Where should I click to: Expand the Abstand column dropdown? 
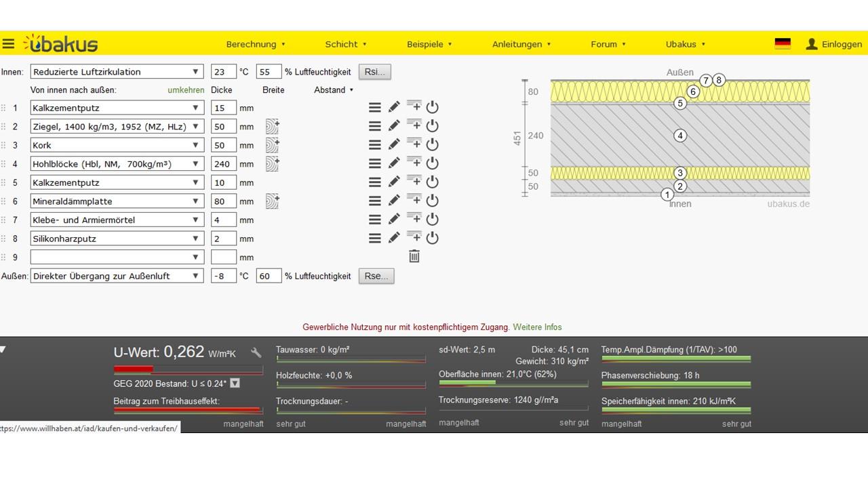(x=334, y=89)
